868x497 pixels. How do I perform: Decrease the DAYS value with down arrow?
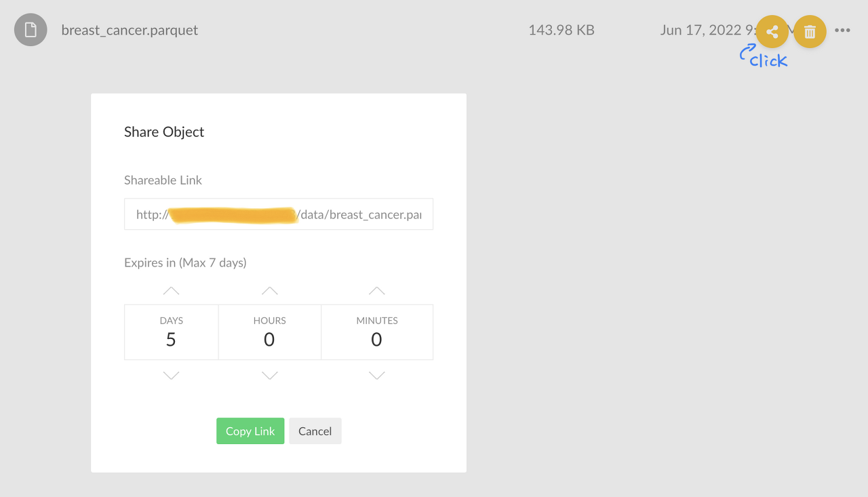point(172,375)
